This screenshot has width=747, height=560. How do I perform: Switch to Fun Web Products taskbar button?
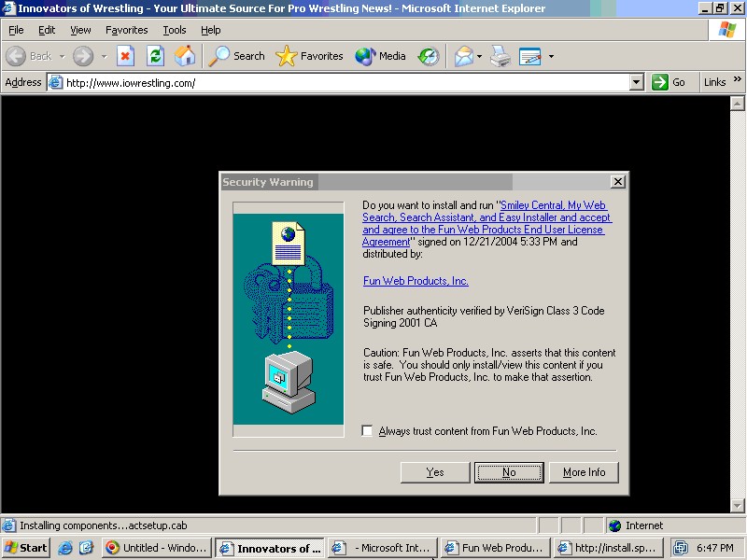tap(496, 548)
